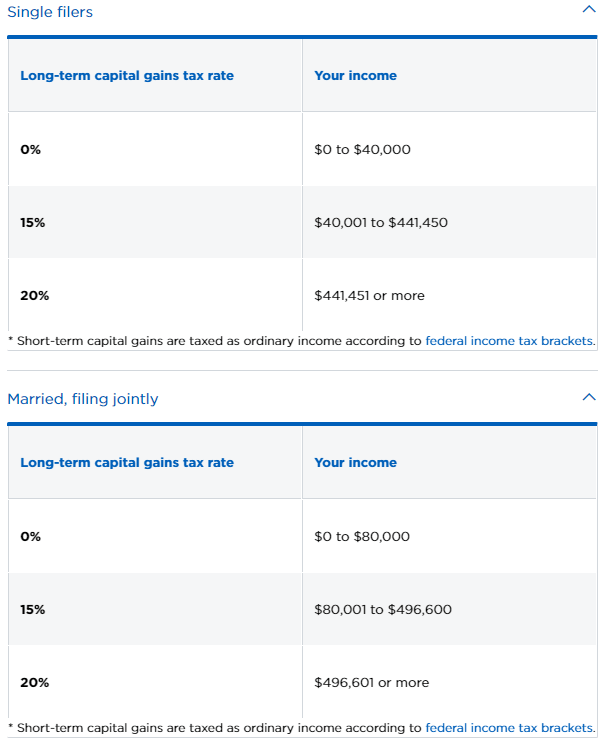The height and width of the screenshot is (742, 606).
Task: Click the Married, filing jointly heading
Action: point(83,399)
